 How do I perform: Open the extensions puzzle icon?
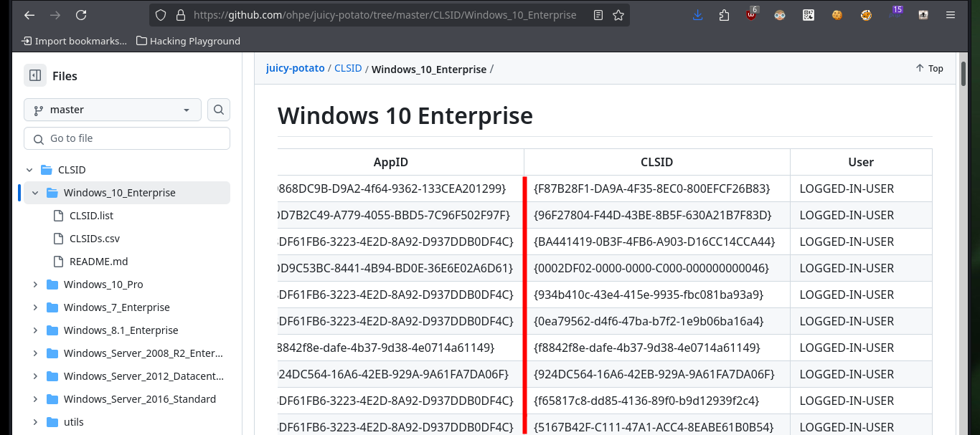click(725, 15)
